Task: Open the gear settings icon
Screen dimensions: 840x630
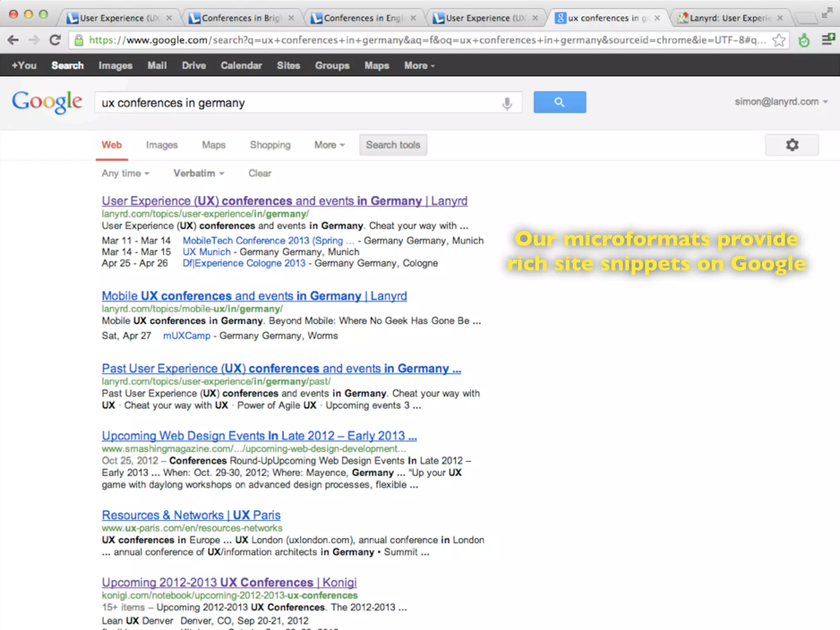Action: point(792,145)
